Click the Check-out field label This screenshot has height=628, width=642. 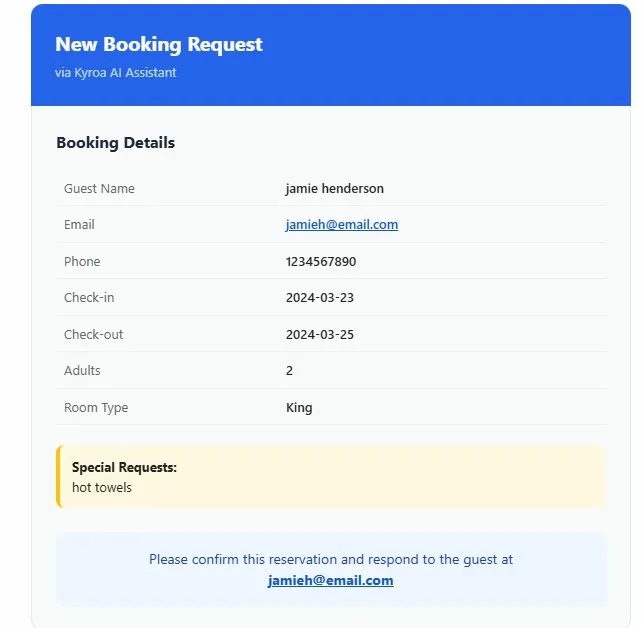(93, 334)
